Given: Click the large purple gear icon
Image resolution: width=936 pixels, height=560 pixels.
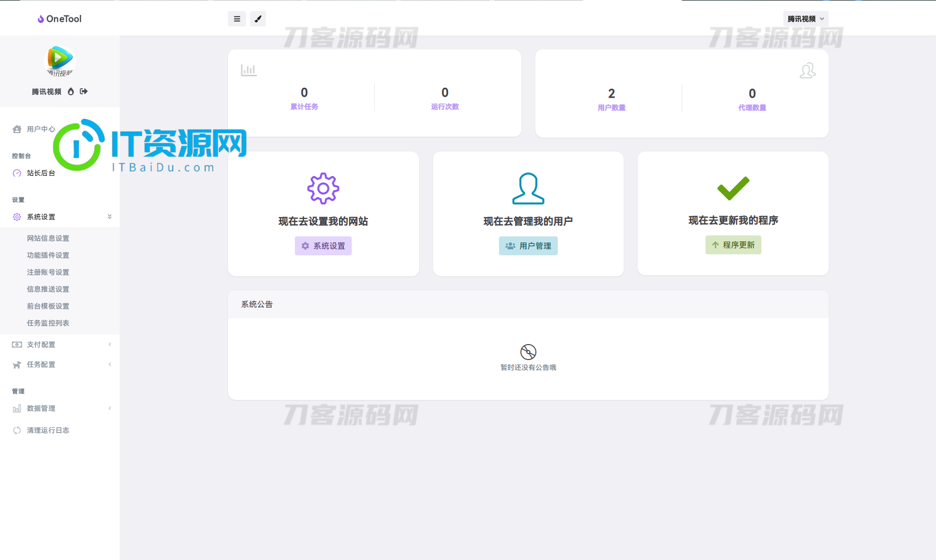Looking at the screenshot, I should click(323, 188).
